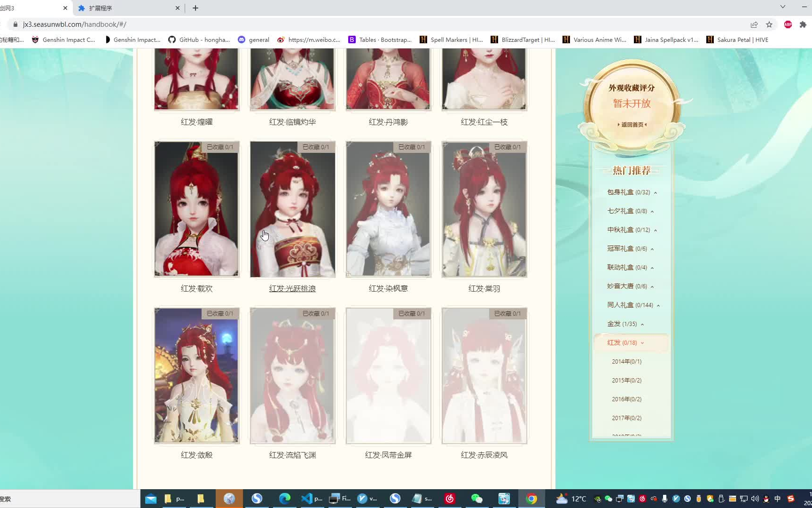This screenshot has width=812, height=508.
Task: Open Microsoft Edge from the taskbar
Action: click(x=285, y=499)
